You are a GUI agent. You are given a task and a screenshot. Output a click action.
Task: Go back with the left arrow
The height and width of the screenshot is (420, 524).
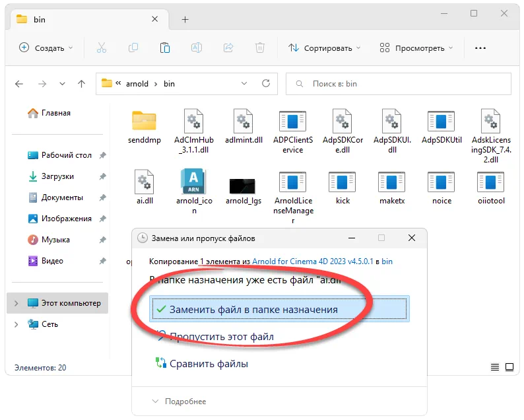[19, 84]
